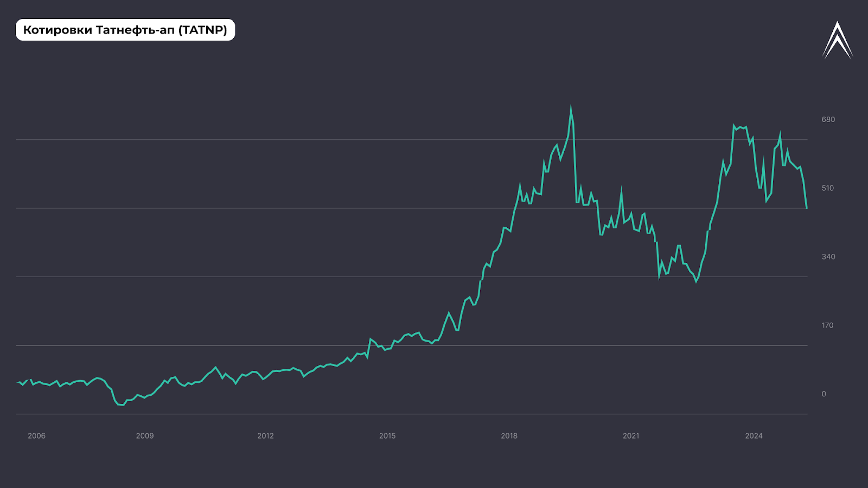Click the 2024 year label

(754, 436)
